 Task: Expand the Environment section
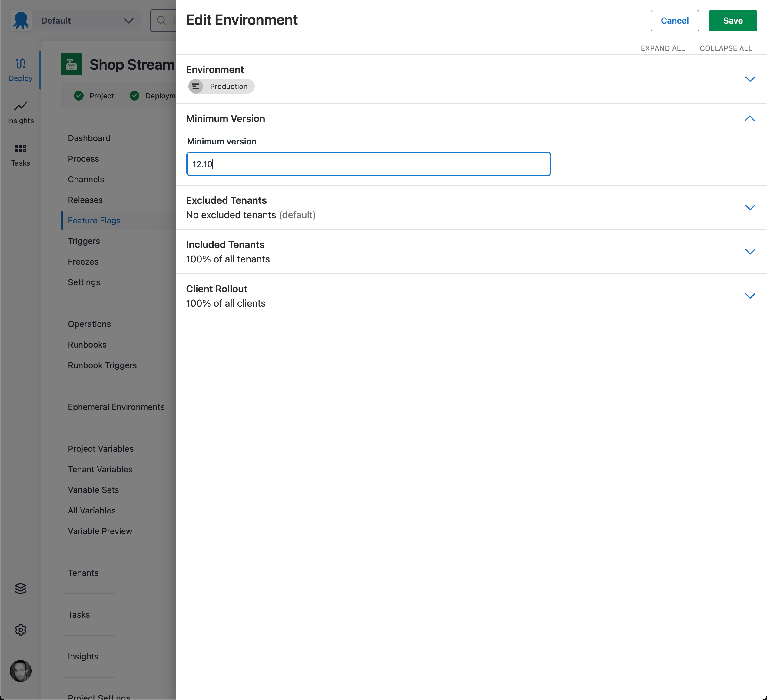tap(749, 79)
